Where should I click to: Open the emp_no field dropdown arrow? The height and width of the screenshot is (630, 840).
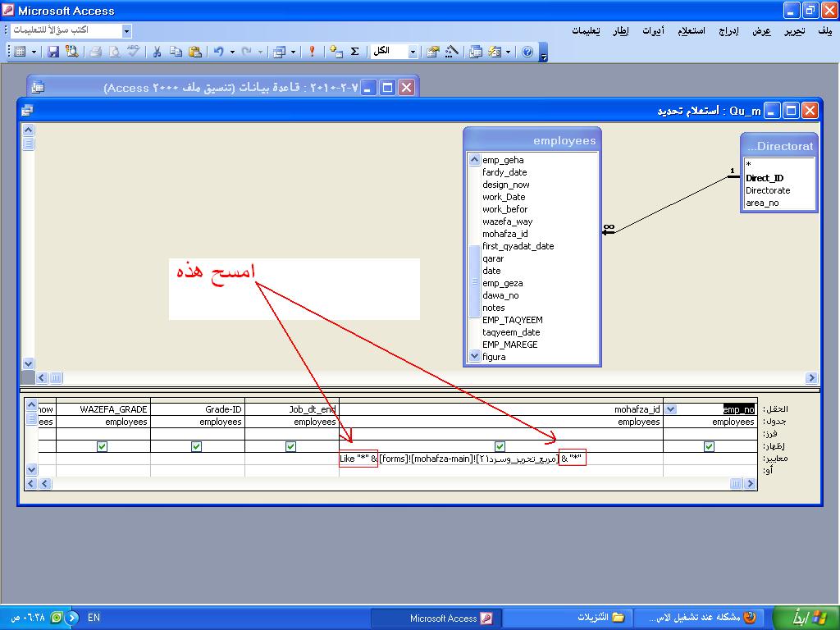670,409
